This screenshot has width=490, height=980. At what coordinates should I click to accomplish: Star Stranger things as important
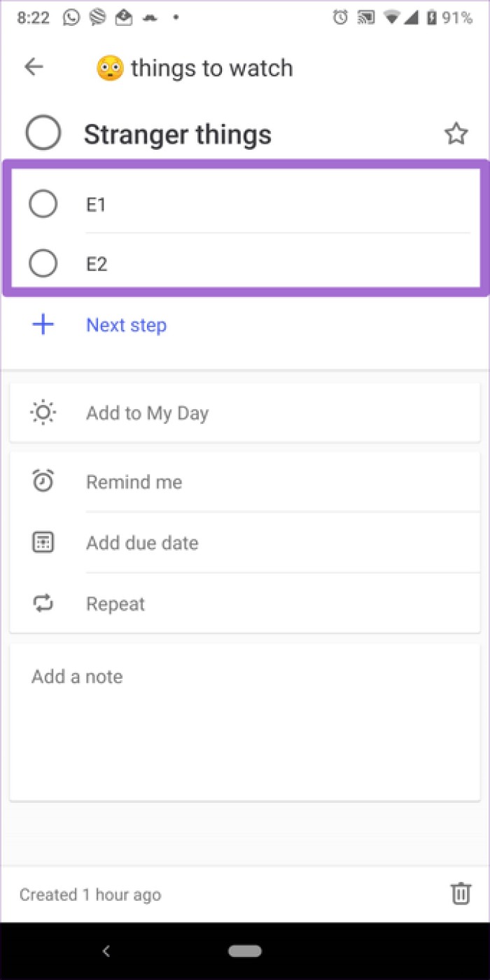click(x=456, y=132)
